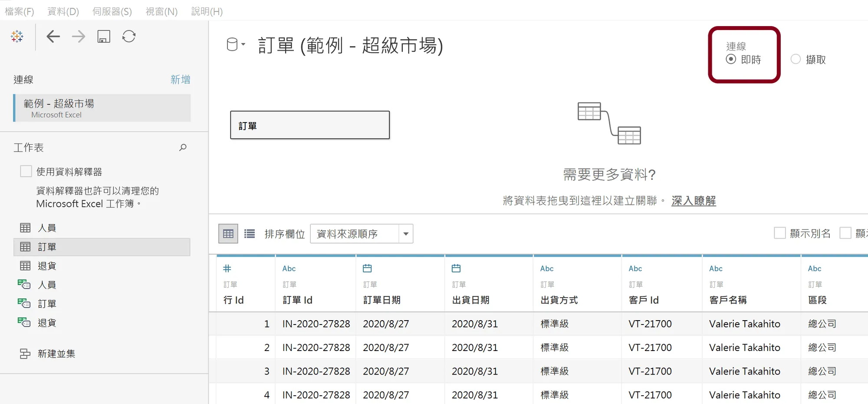868x404 pixels.
Task: Click the 區段 column header name
Action: [818, 300]
